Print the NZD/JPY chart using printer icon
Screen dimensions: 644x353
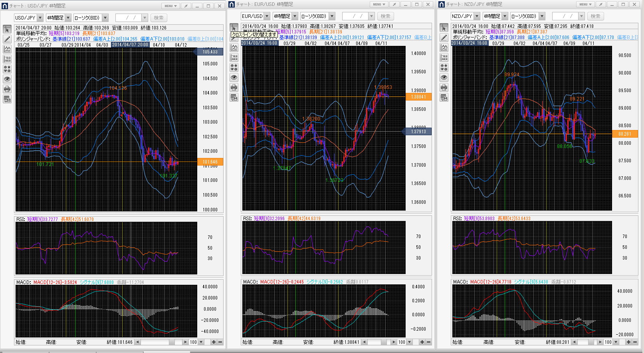click(x=444, y=87)
